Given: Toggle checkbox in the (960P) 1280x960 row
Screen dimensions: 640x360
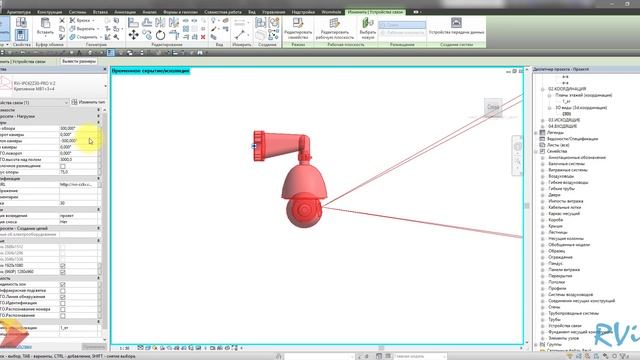Looking at the screenshot, I should [x=62, y=272].
